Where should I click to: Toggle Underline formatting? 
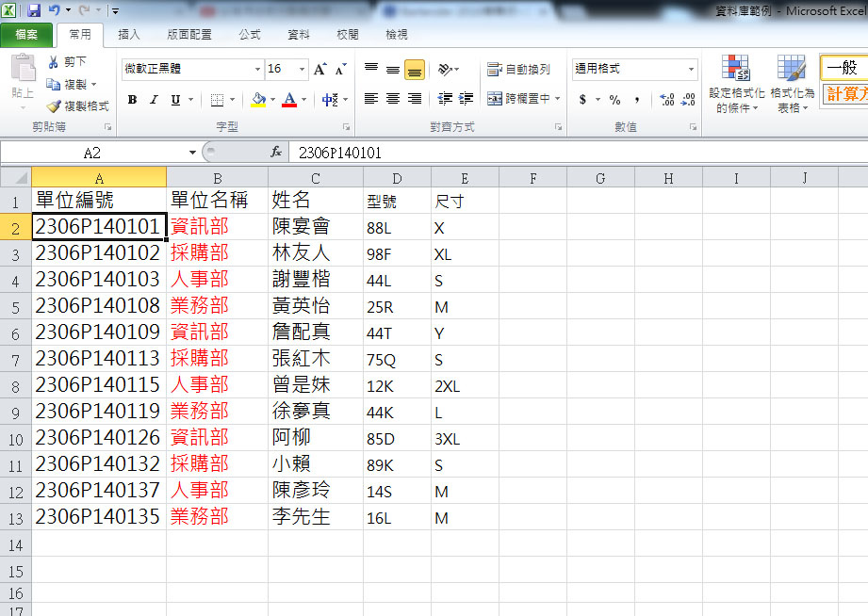pyautogui.click(x=175, y=100)
